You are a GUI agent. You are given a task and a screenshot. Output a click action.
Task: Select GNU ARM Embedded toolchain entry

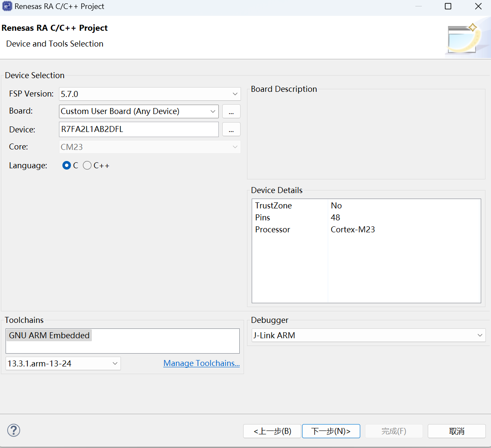(x=49, y=335)
